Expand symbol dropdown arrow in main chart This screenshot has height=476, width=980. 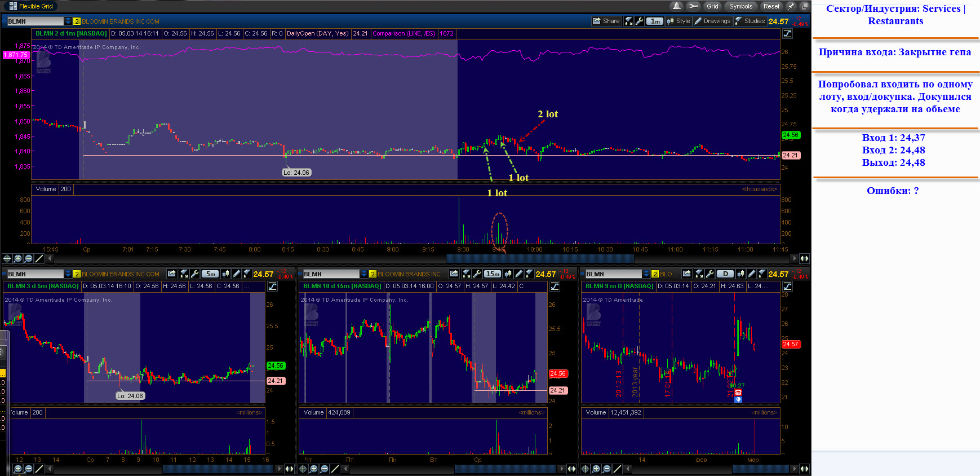tap(68, 21)
